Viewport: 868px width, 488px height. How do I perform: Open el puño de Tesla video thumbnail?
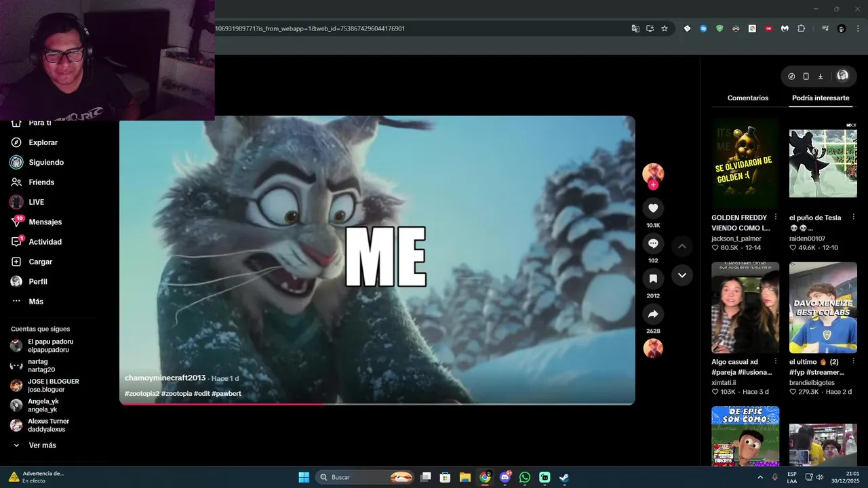pos(823,163)
